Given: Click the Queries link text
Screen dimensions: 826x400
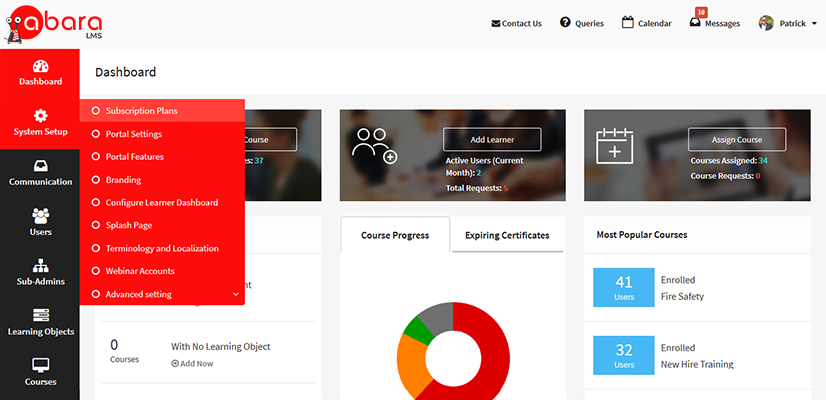Looking at the screenshot, I should click(x=589, y=24).
